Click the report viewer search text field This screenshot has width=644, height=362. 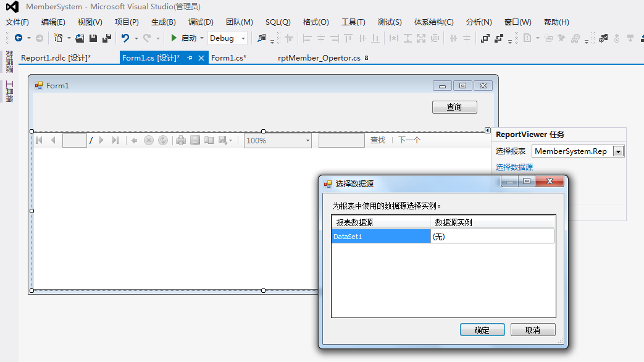point(341,140)
